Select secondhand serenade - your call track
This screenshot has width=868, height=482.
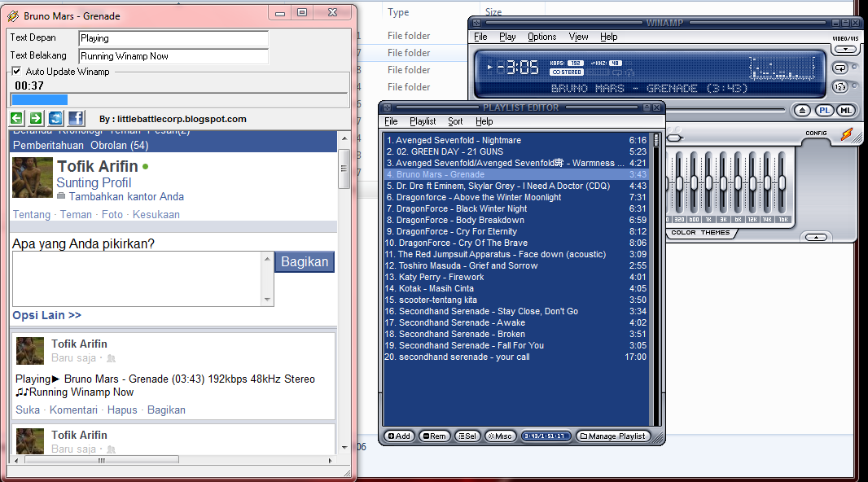pyautogui.click(x=515, y=357)
